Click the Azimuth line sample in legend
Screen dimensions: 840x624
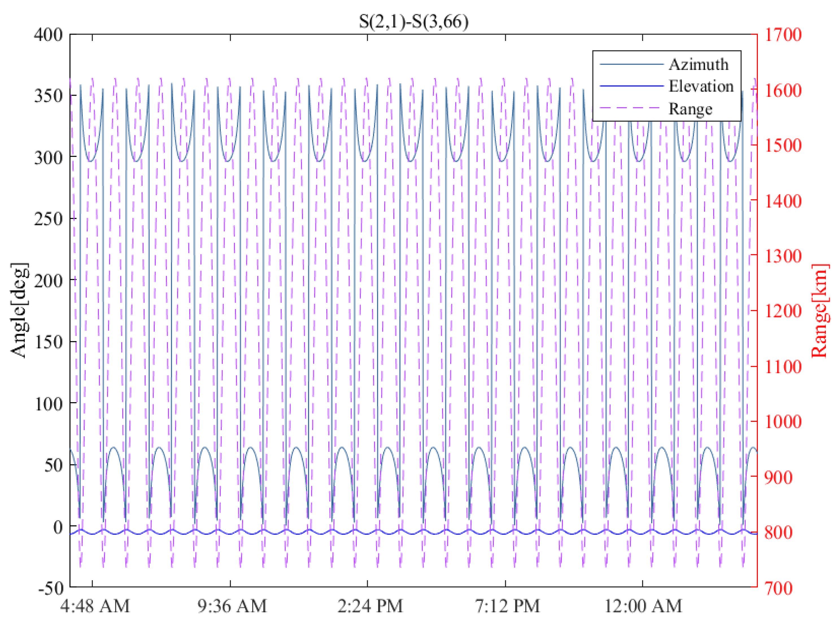[631, 65]
